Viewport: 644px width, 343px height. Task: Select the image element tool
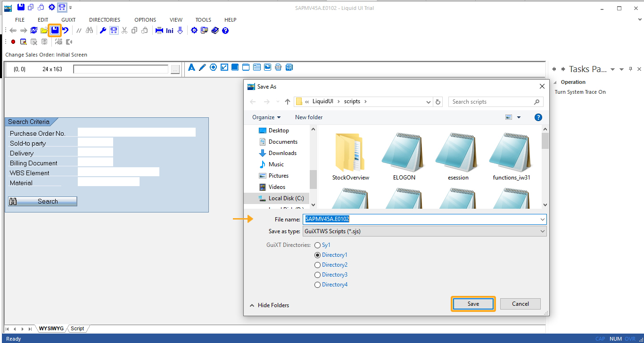pos(268,67)
